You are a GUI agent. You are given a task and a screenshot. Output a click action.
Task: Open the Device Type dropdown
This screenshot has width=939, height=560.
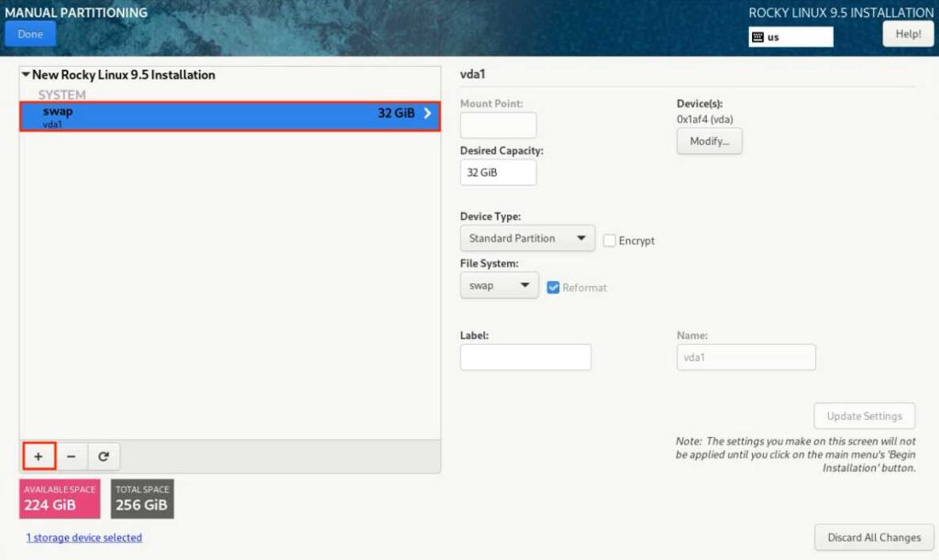[527, 238]
